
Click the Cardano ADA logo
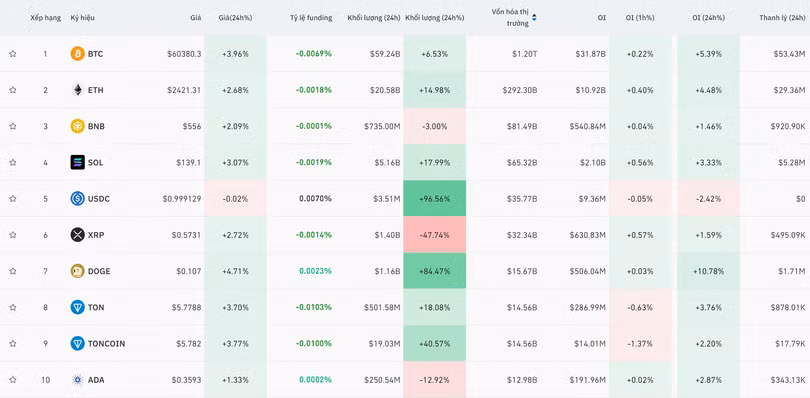(x=77, y=380)
